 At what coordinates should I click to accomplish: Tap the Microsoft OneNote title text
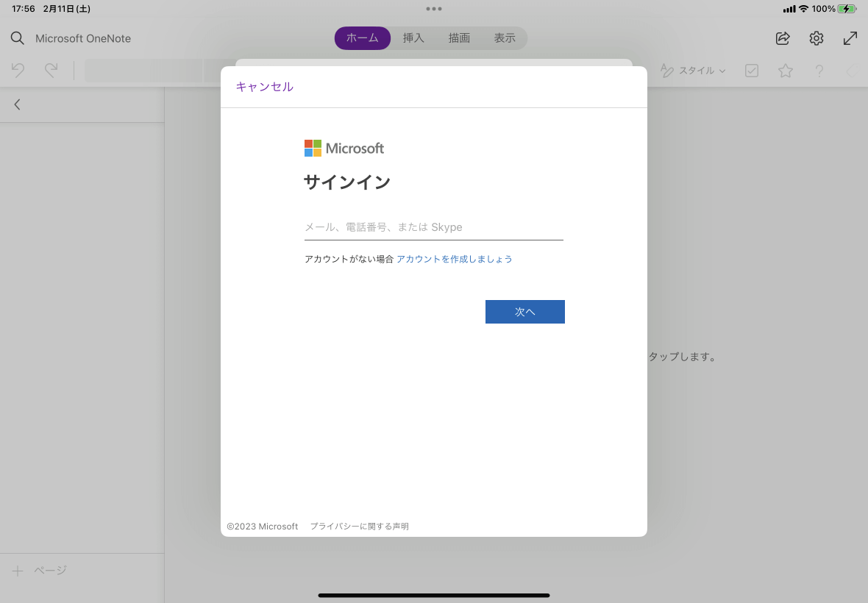(83, 39)
